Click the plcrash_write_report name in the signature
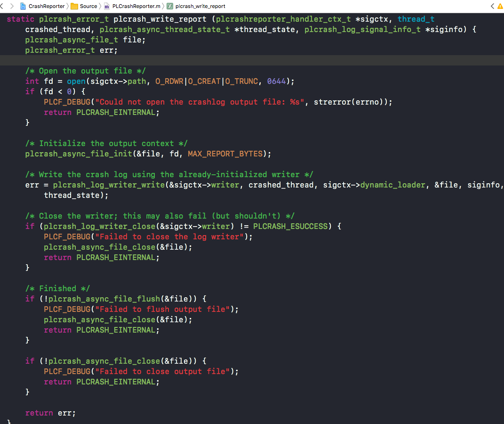Image resolution: width=504 pixels, height=424 pixels. click(x=160, y=19)
